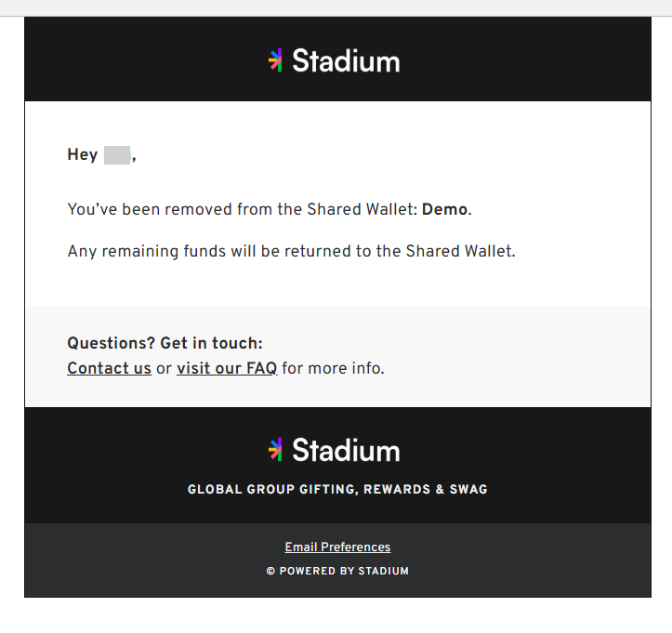The height and width of the screenshot is (633, 672).
Task: Click the colorful star icon in footer logo
Action: (275, 450)
